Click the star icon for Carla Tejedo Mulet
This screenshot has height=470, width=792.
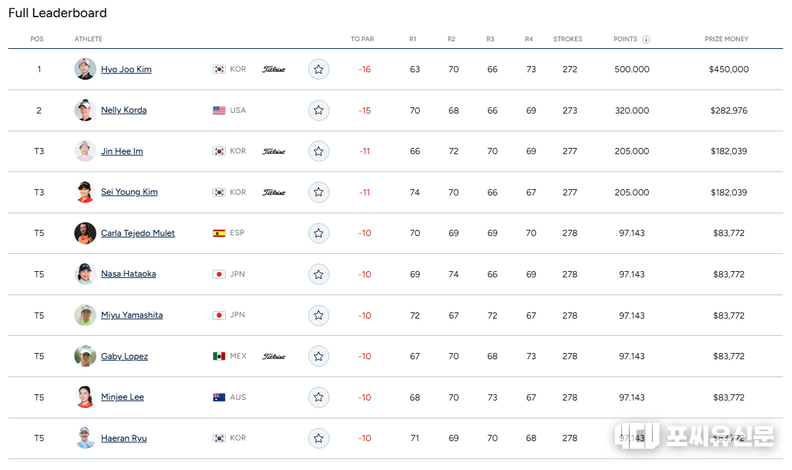click(318, 233)
